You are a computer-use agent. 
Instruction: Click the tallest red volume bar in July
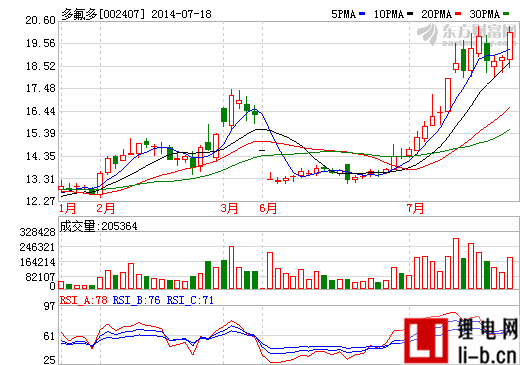456,263
